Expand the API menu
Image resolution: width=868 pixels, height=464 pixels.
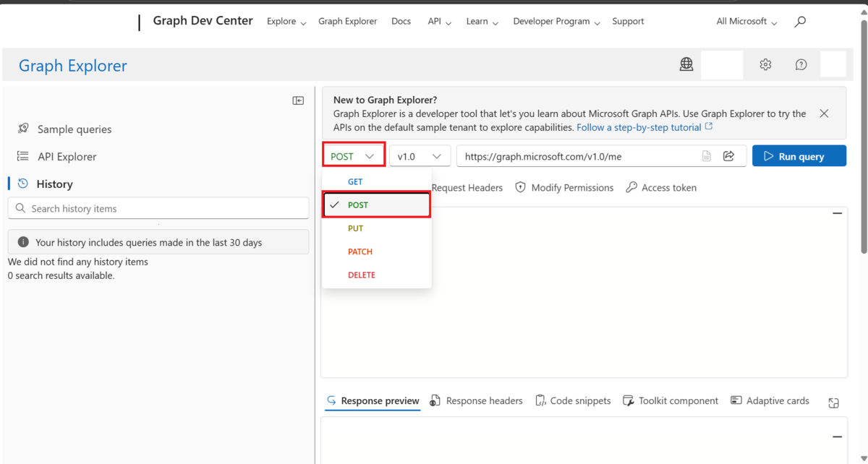pos(440,22)
